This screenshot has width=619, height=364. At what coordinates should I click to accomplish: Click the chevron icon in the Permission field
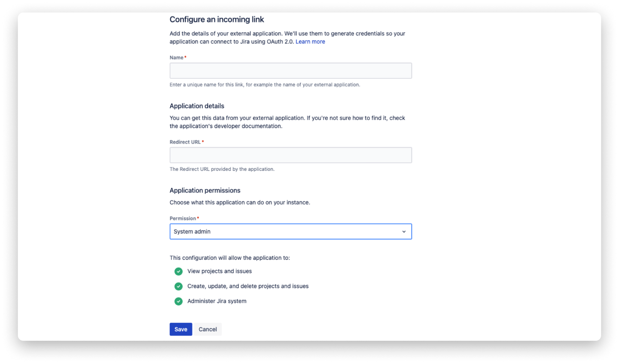[404, 231]
